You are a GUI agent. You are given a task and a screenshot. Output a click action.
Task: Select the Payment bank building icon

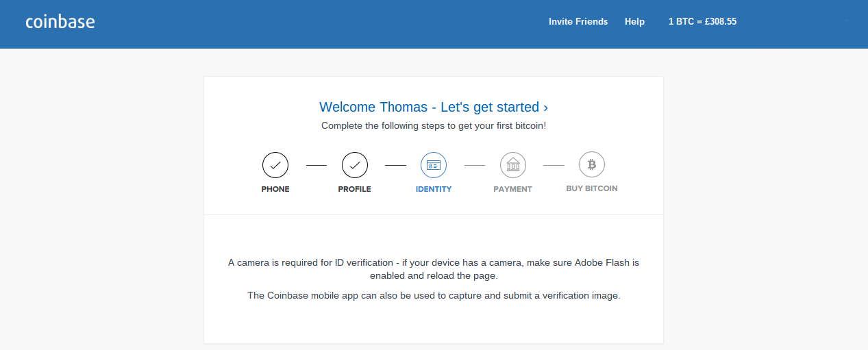pyautogui.click(x=513, y=165)
